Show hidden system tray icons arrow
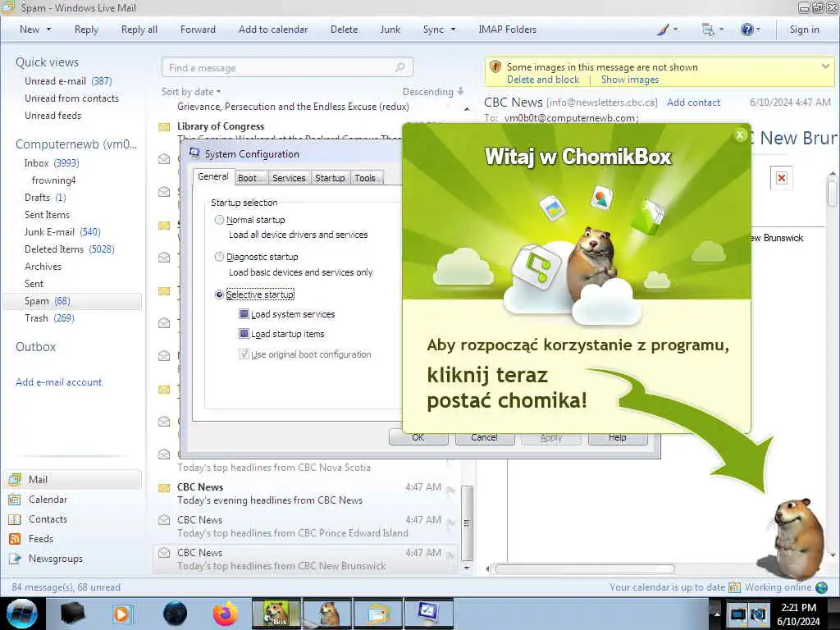This screenshot has height=630, width=840. tap(717, 614)
